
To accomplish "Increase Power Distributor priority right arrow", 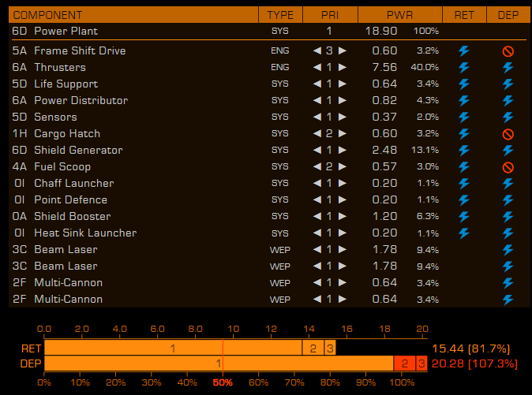I will [x=343, y=101].
